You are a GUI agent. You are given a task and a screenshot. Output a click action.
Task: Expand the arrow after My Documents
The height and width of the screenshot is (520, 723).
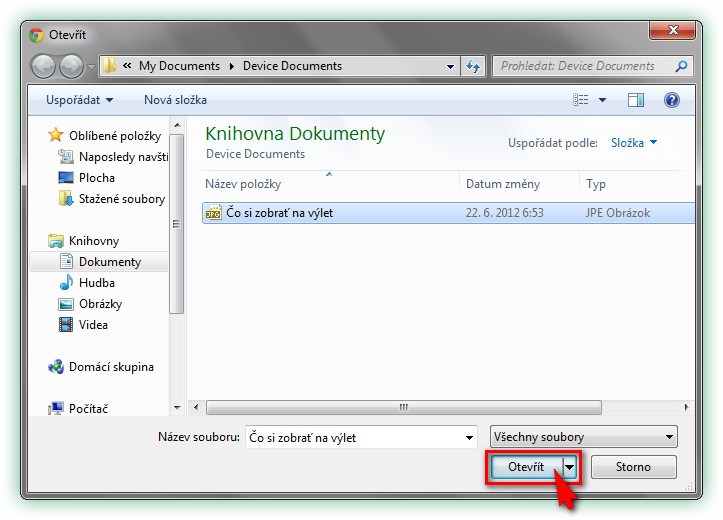231,66
